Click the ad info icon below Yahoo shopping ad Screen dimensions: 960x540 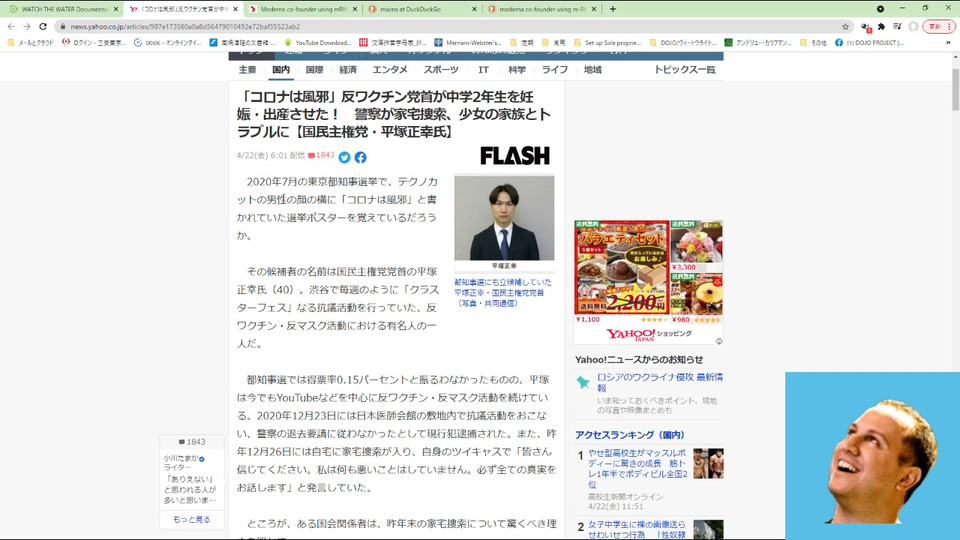coord(719,341)
